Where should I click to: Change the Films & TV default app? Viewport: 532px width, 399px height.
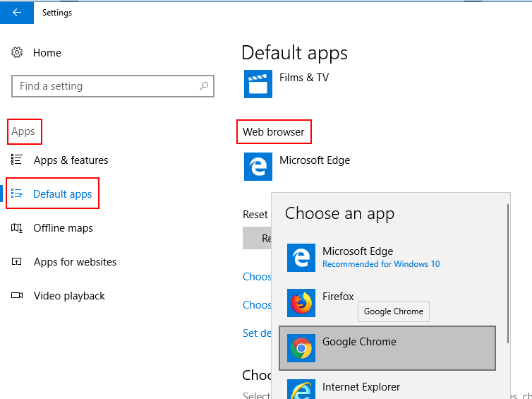pyautogui.click(x=286, y=84)
